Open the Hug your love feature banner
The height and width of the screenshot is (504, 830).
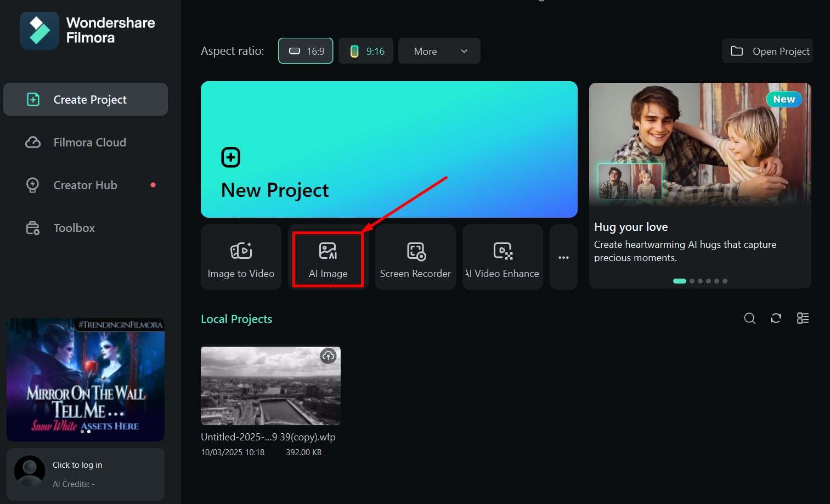700,185
